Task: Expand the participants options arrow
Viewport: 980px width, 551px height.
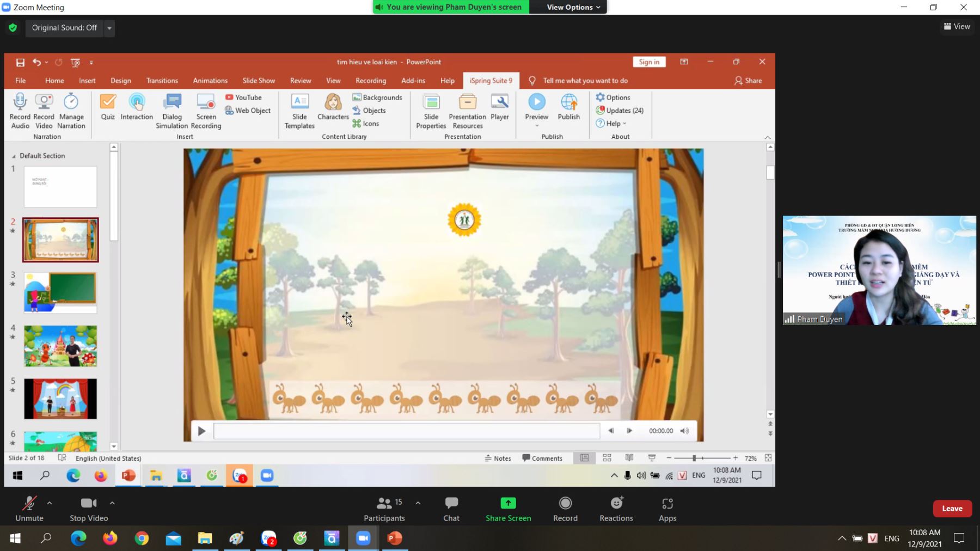Action: [418, 503]
